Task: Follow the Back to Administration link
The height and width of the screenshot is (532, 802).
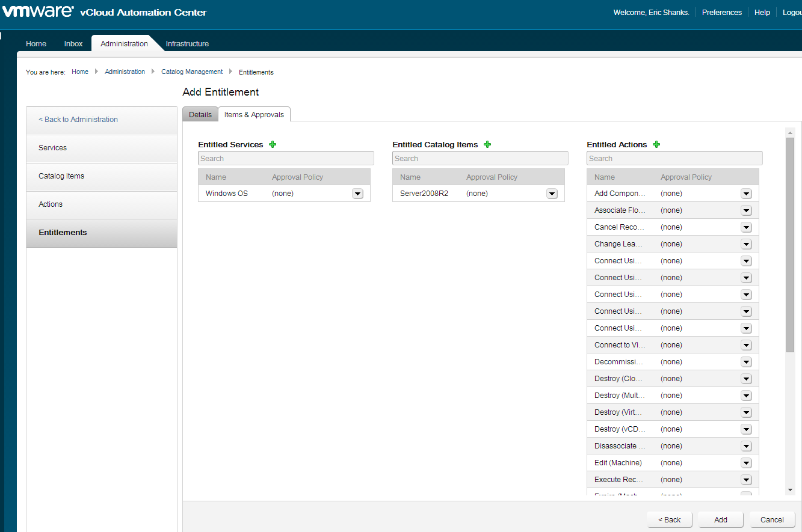Action: coord(78,120)
